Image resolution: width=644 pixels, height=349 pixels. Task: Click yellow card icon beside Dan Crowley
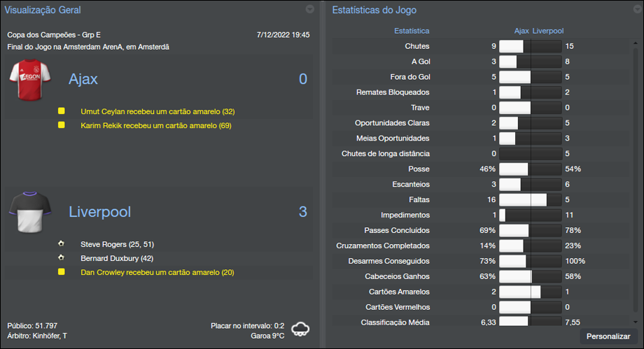(x=62, y=271)
